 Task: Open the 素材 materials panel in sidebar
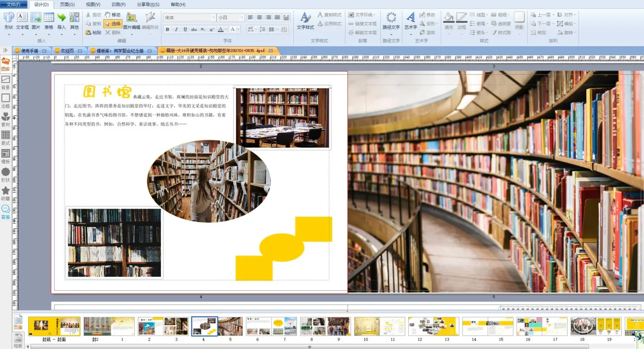click(x=5, y=119)
